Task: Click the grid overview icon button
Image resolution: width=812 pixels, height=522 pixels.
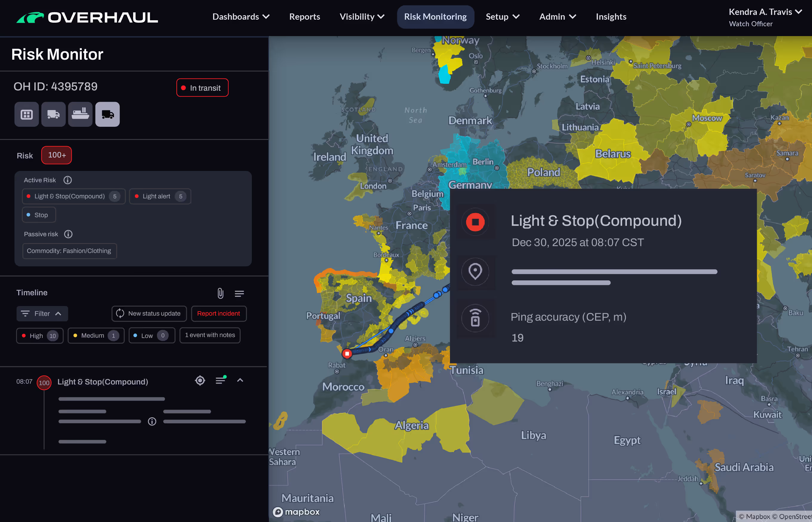Action: (x=27, y=115)
